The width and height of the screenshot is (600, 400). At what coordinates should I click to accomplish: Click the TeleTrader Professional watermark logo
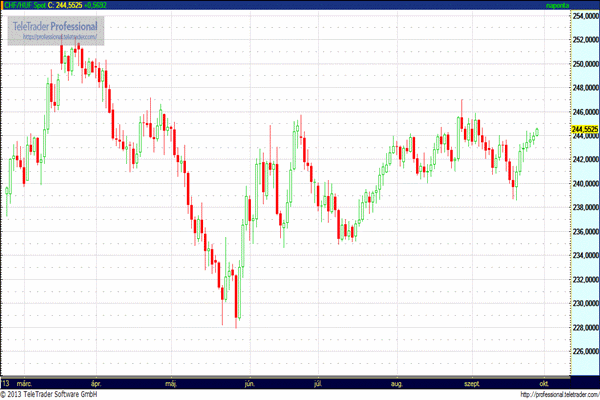tap(62, 24)
